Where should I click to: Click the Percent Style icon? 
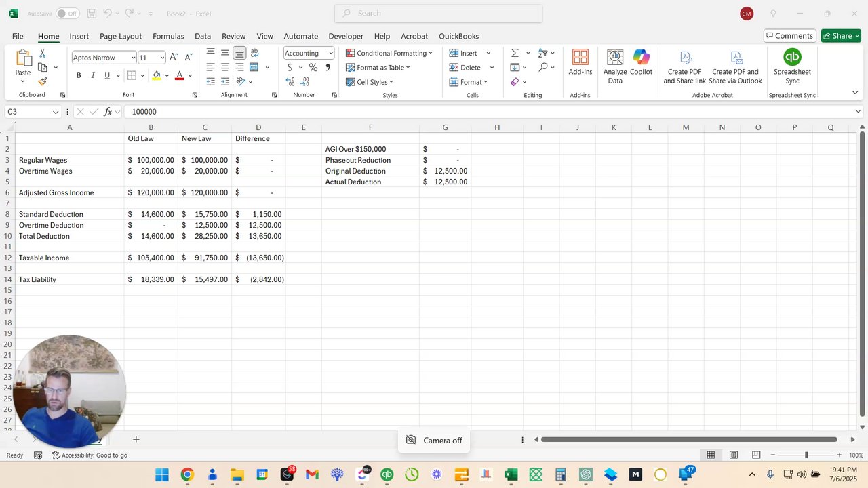[x=313, y=67]
